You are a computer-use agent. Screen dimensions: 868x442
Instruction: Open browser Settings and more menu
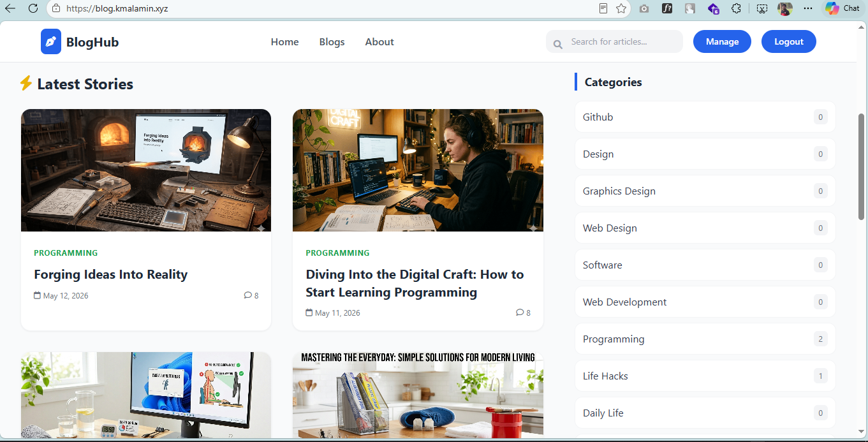808,8
